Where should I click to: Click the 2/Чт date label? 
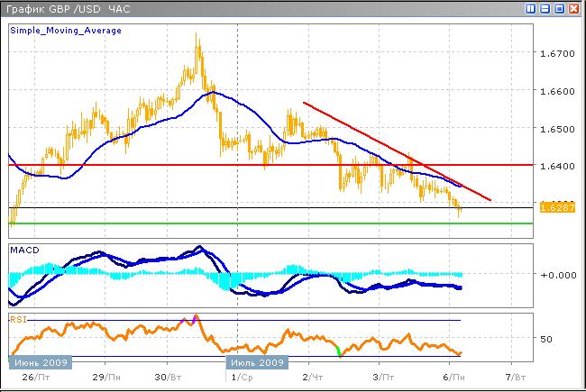(313, 378)
